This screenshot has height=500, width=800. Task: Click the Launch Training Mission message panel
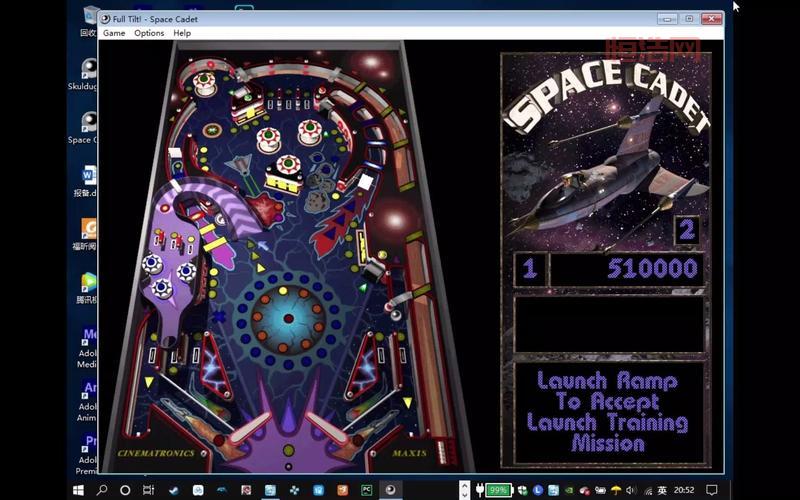point(608,412)
